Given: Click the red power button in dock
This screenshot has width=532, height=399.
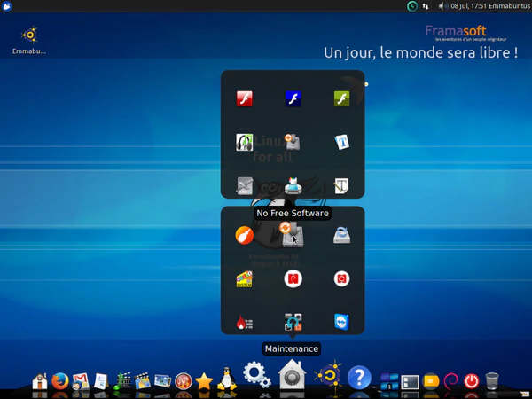Looking at the screenshot, I should click(x=472, y=381).
